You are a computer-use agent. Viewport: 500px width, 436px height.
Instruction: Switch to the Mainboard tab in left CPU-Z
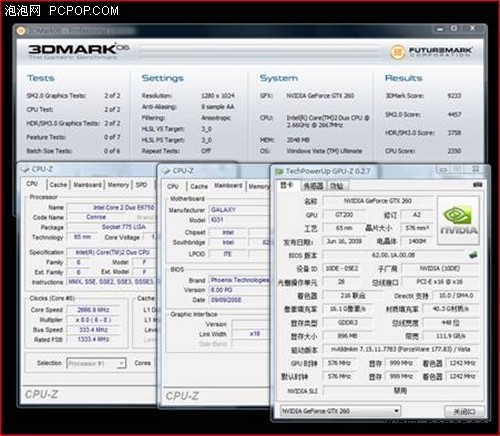pos(87,185)
